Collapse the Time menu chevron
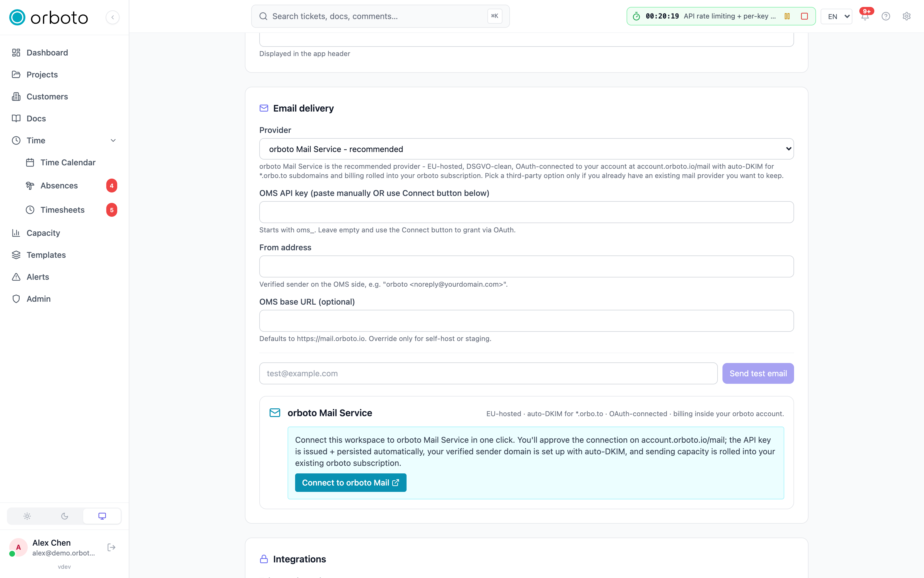The height and width of the screenshot is (578, 924). point(113,141)
